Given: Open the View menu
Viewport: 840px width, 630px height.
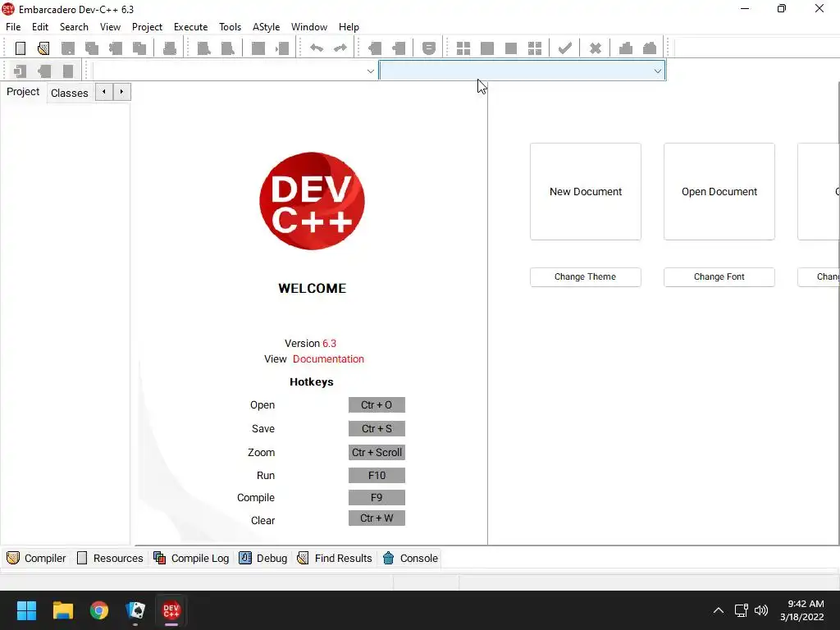Looking at the screenshot, I should coord(111,27).
